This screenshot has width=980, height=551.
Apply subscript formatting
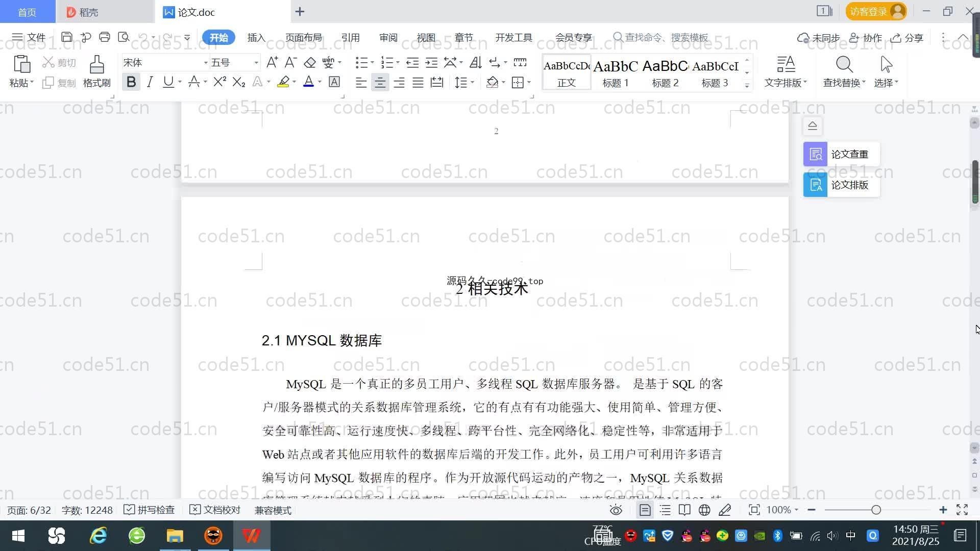pos(239,82)
